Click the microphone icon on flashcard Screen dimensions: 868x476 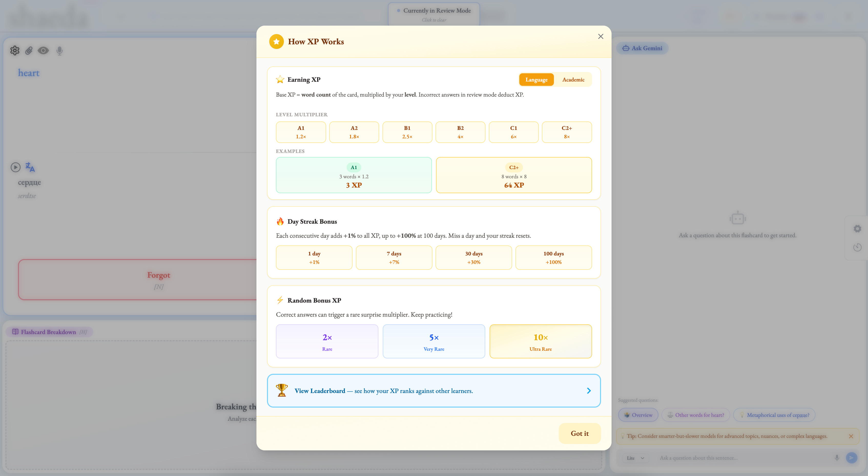pos(59,50)
